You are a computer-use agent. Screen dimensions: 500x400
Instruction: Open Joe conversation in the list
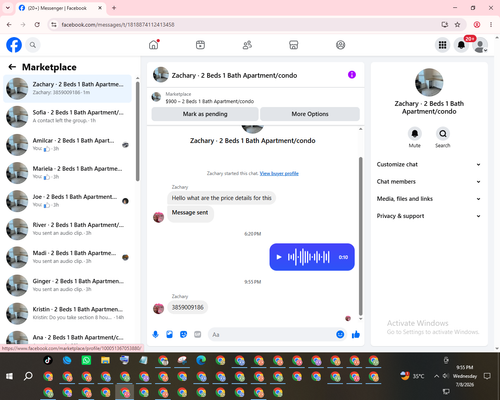(67, 201)
